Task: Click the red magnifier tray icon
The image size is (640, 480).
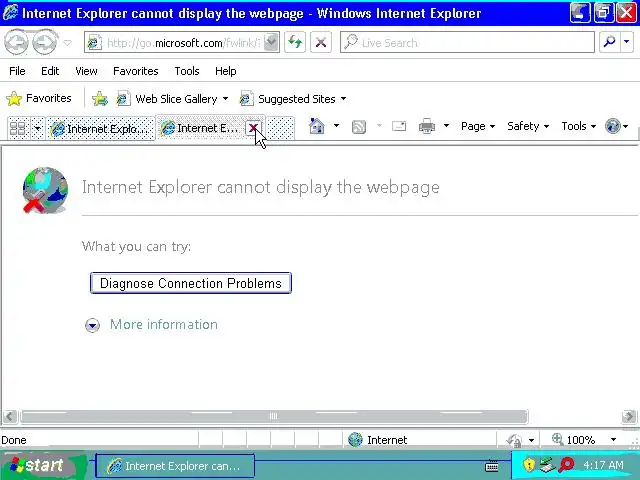Action: 566,464
